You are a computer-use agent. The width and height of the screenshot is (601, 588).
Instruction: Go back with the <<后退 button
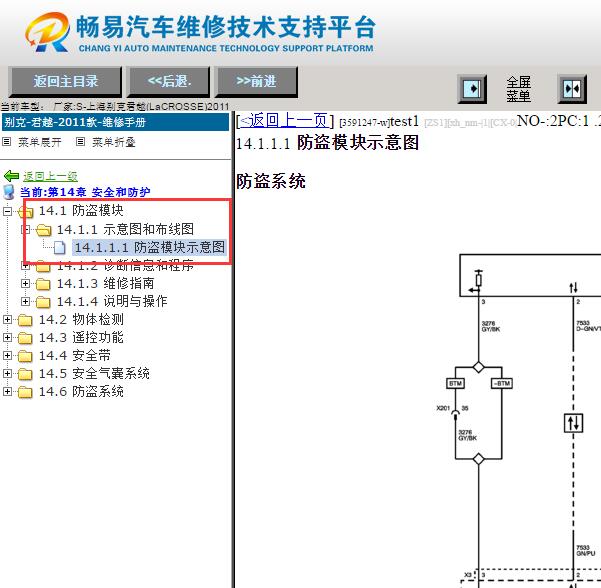coord(169,81)
